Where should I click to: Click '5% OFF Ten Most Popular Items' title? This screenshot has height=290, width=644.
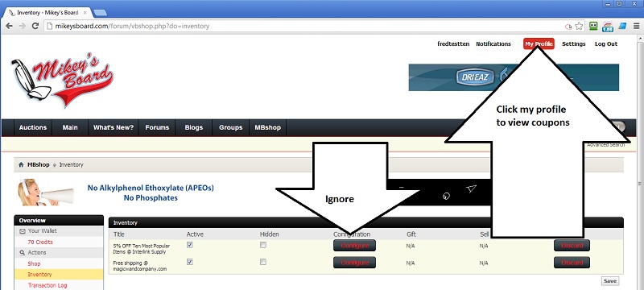(x=142, y=248)
